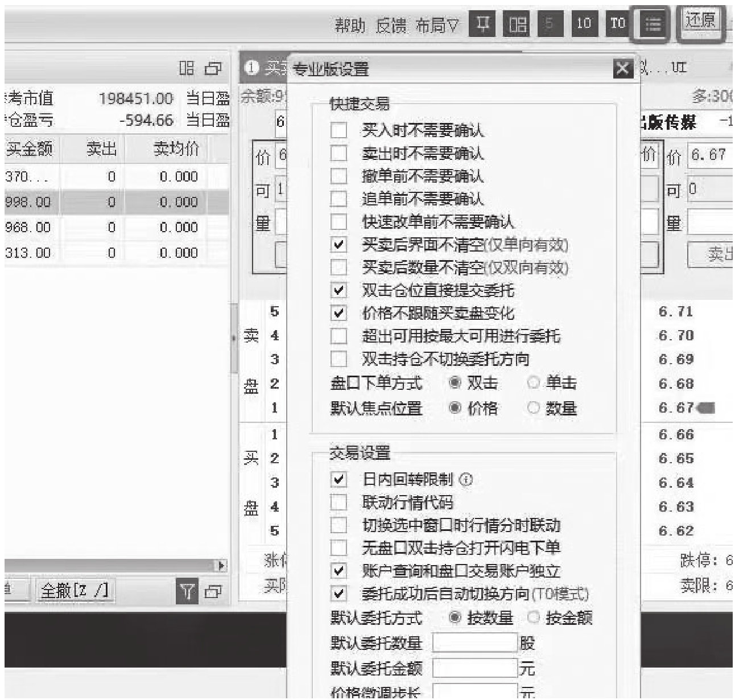Enable 卖出时不需要确认 checkbox
Viewport: 735px width, 700px height.
338,153
